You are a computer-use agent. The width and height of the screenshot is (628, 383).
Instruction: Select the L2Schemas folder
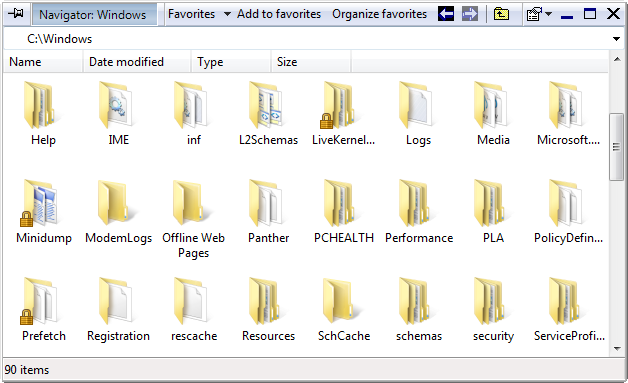point(268,114)
